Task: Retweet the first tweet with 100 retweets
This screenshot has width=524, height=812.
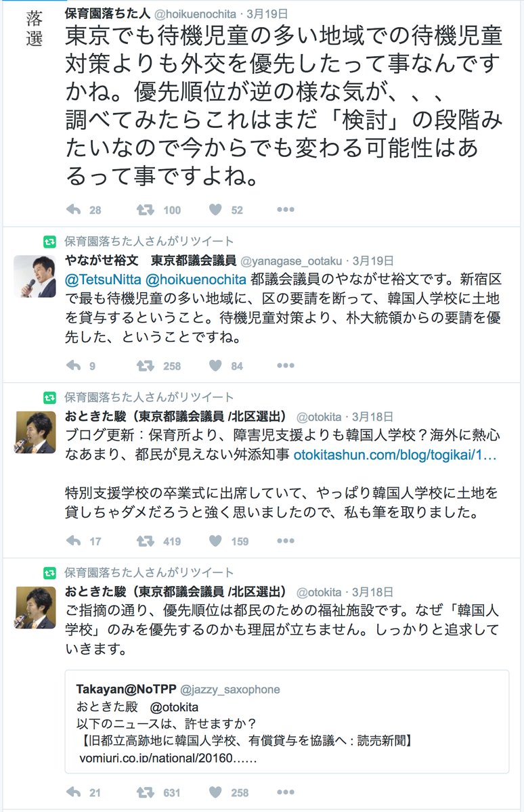Action: click(146, 210)
